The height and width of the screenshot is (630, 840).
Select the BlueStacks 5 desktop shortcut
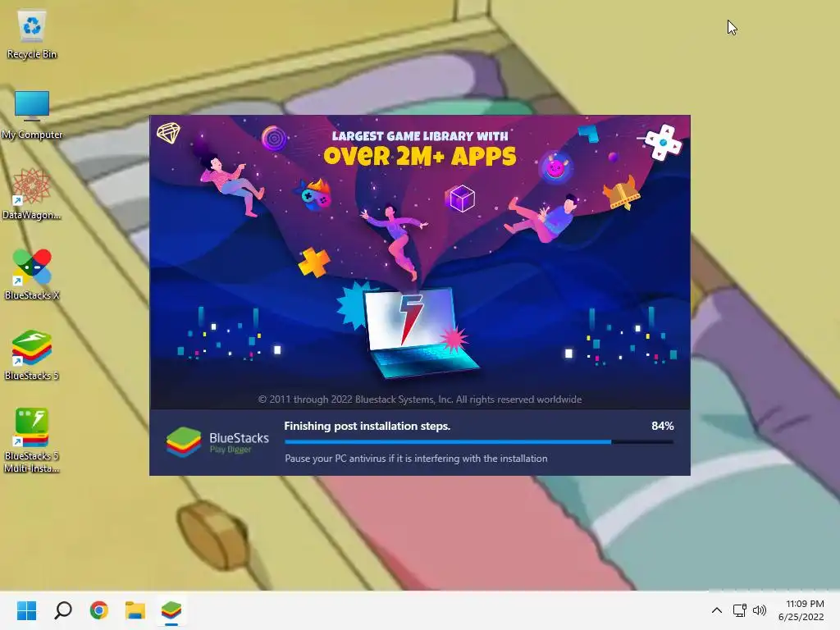click(32, 356)
